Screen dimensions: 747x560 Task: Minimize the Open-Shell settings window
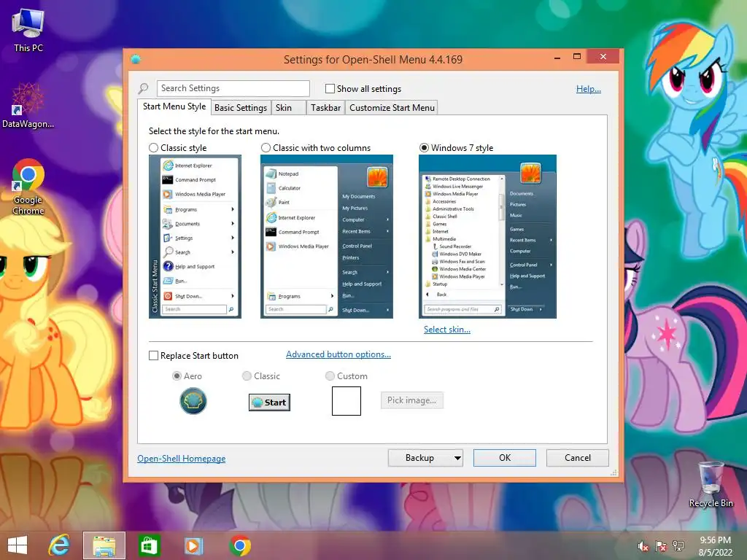(557, 58)
